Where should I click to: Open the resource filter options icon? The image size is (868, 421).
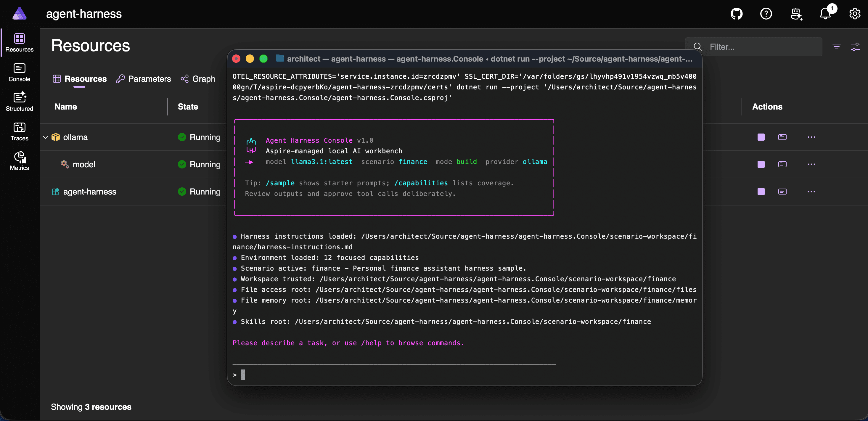click(x=836, y=46)
